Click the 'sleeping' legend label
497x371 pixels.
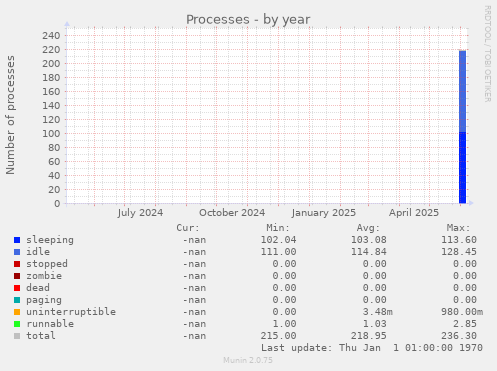[50, 240]
